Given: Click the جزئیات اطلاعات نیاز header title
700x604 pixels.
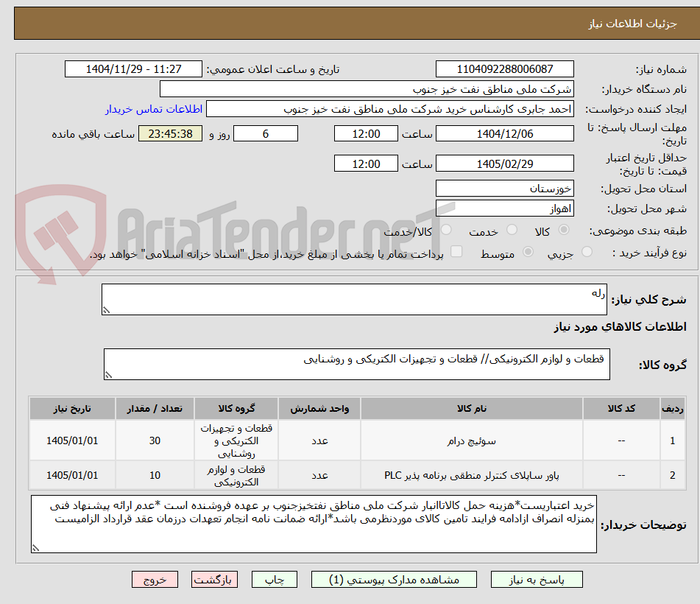Looking at the screenshot, I should 632,24.
